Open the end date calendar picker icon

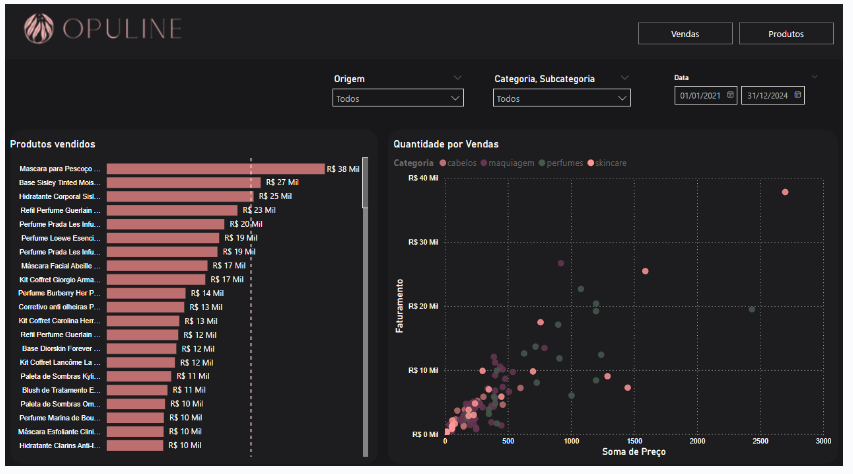coord(798,95)
